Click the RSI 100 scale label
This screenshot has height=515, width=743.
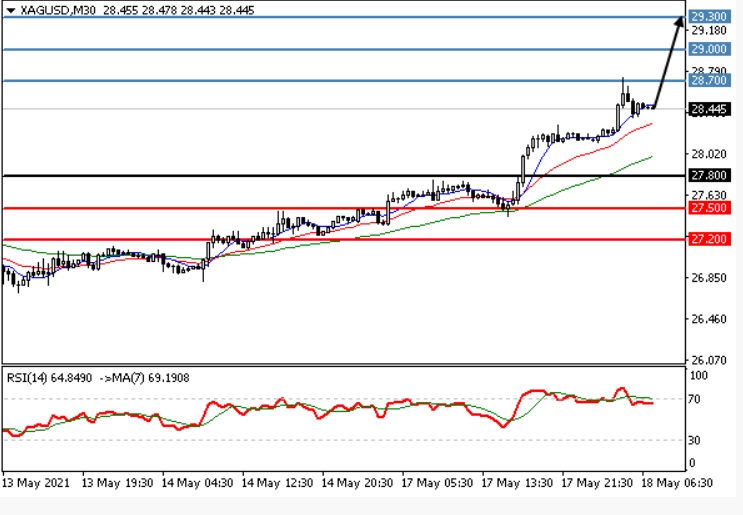coord(698,376)
